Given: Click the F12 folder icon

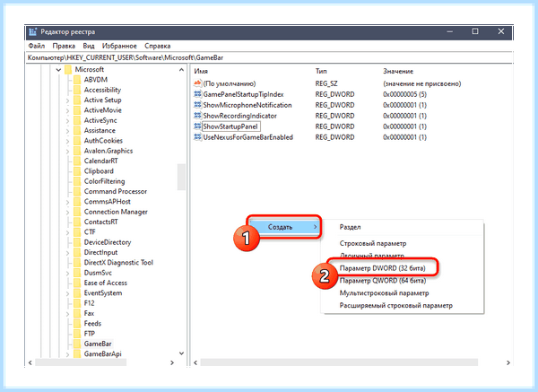Looking at the screenshot, I should point(77,303).
